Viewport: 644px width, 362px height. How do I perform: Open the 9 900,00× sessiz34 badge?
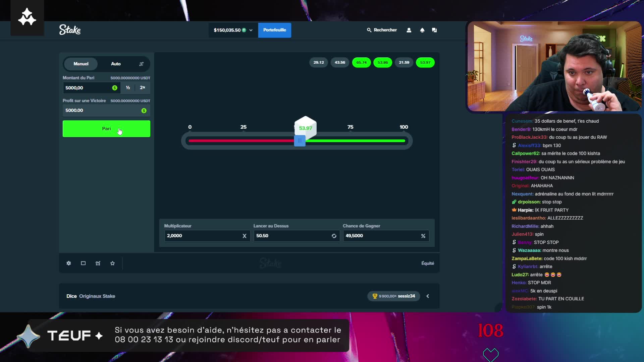pyautogui.click(x=393, y=296)
